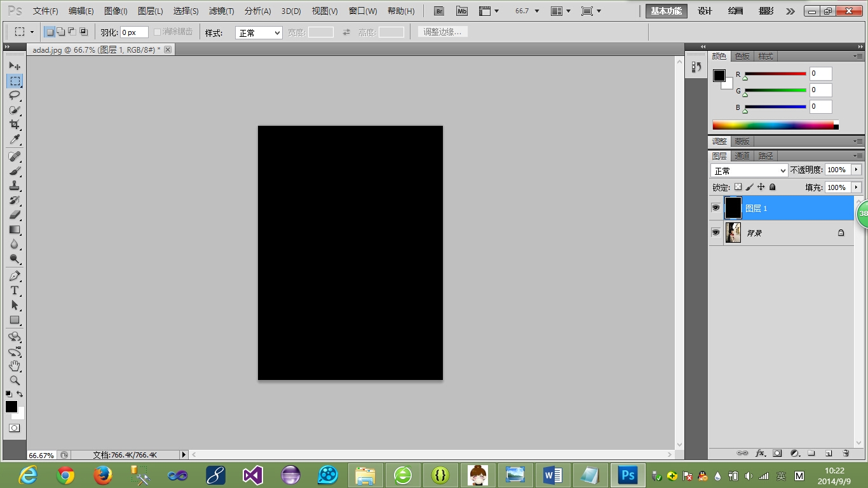The width and height of the screenshot is (868, 488).
Task: Select the Rectangle shape tool
Action: pyautogui.click(x=15, y=320)
